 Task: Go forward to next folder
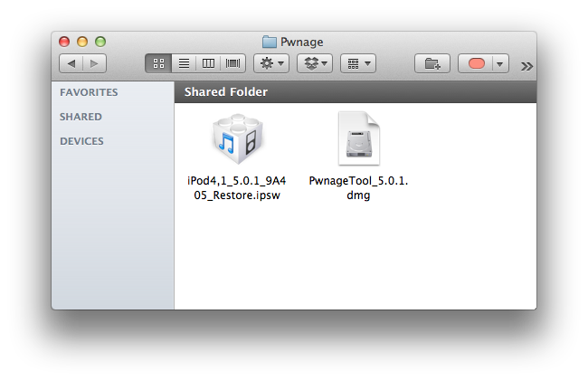tap(94, 63)
